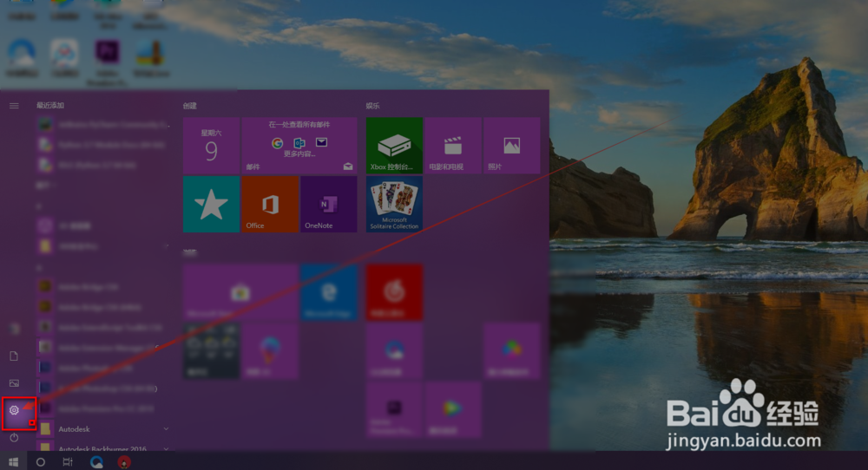868x470 pixels.
Task: Open the 照片 Photos tile
Action: point(511,146)
